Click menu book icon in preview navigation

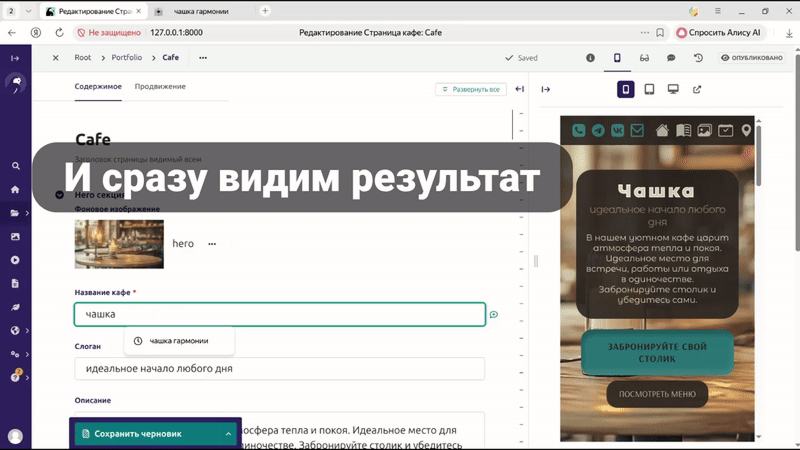[684, 131]
